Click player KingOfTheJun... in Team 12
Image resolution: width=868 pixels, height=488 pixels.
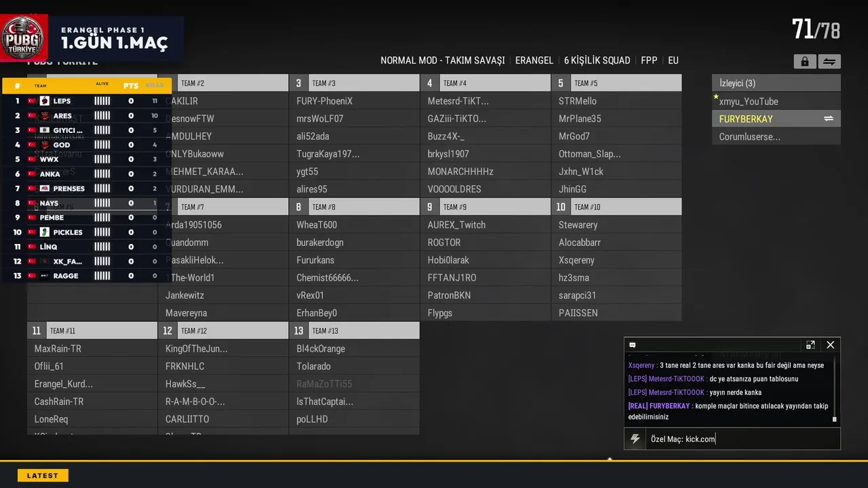click(x=223, y=348)
